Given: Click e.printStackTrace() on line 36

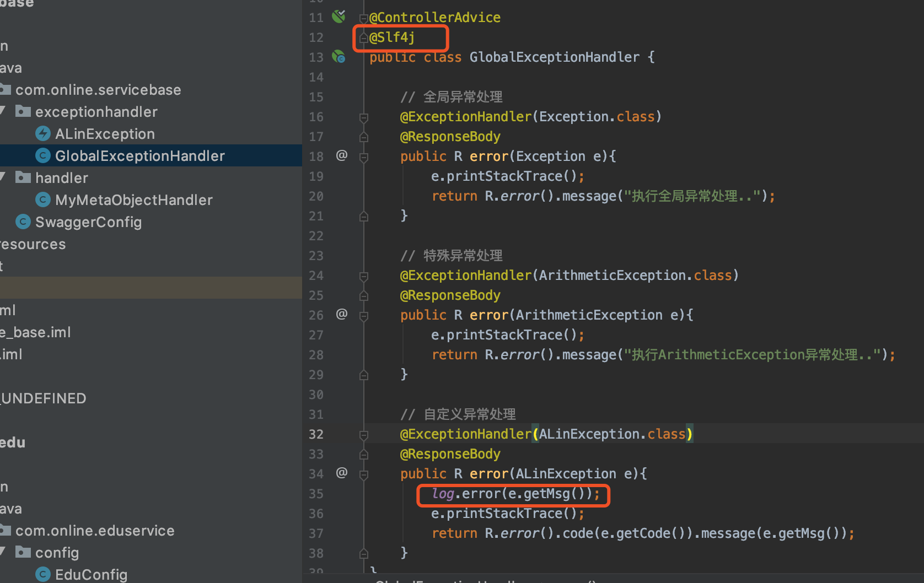Looking at the screenshot, I should tap(504, 513).
